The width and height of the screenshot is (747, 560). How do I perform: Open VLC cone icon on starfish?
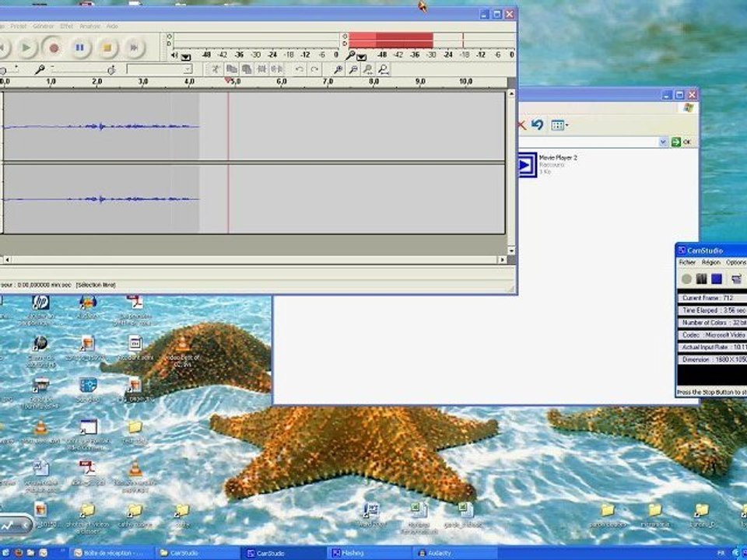(x=182, y=343)
